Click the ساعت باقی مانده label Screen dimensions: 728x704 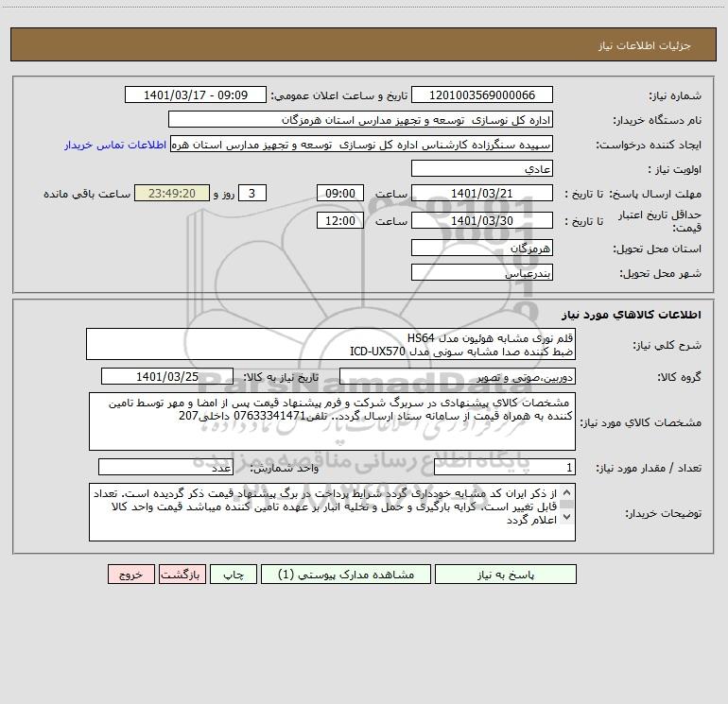pos(87,194)
